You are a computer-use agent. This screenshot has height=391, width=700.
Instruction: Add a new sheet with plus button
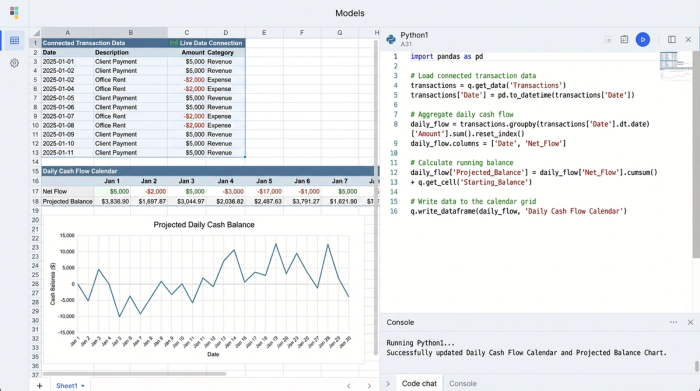pos(39,385)
